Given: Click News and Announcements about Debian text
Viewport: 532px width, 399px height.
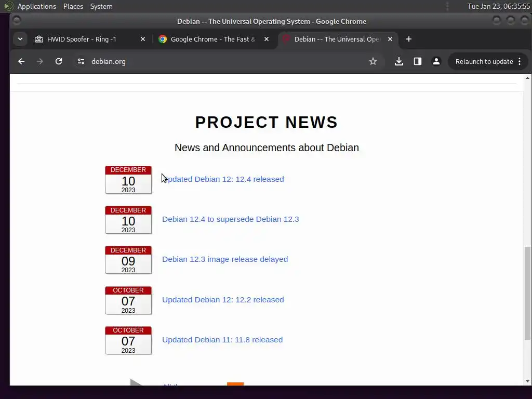Looking at the screenshot, I should tap(267, 148).
